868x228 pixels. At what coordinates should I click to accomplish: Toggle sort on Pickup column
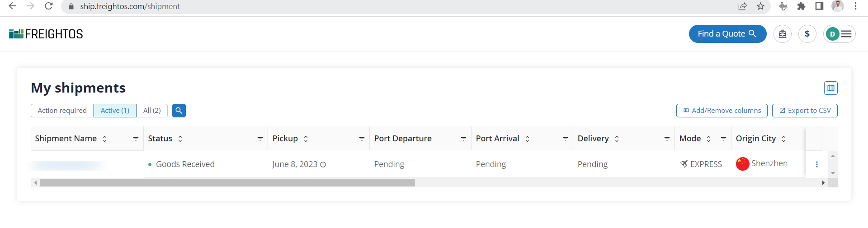[x=306, y=139]
